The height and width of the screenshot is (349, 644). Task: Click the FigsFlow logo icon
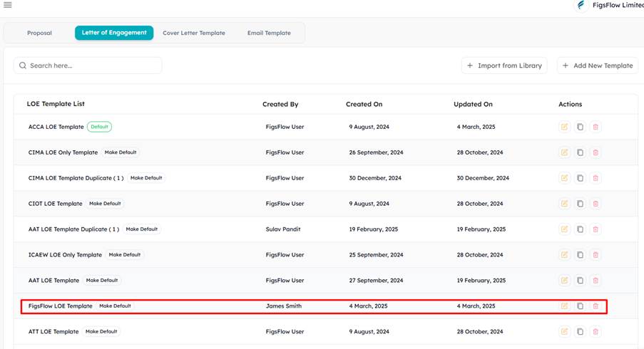point(581,5)
